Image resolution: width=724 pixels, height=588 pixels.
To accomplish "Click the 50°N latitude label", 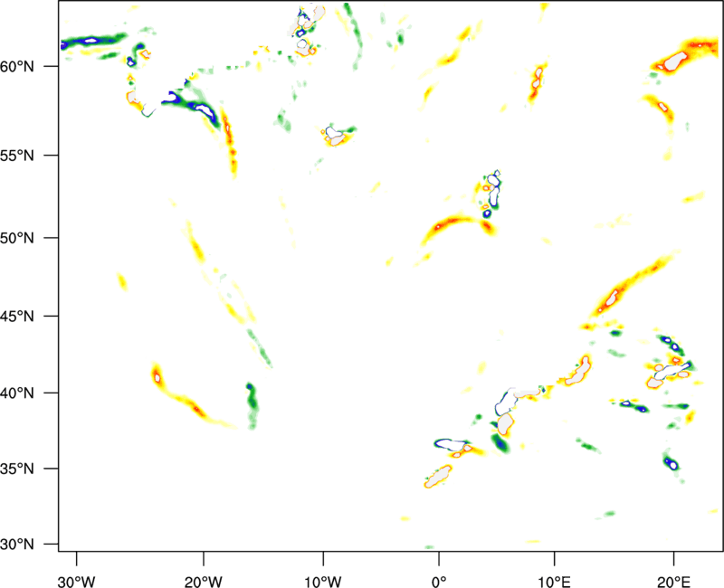I will 17,238.
